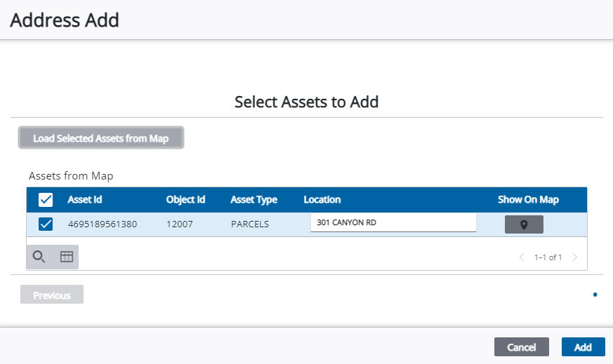Sort by the Object Id column header
613x364 pixels.
point(185,200)
